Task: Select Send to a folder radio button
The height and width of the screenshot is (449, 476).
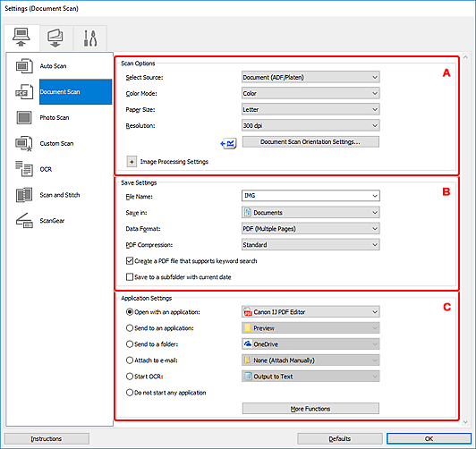Action: pyautogui.click(x=130, y=344)
